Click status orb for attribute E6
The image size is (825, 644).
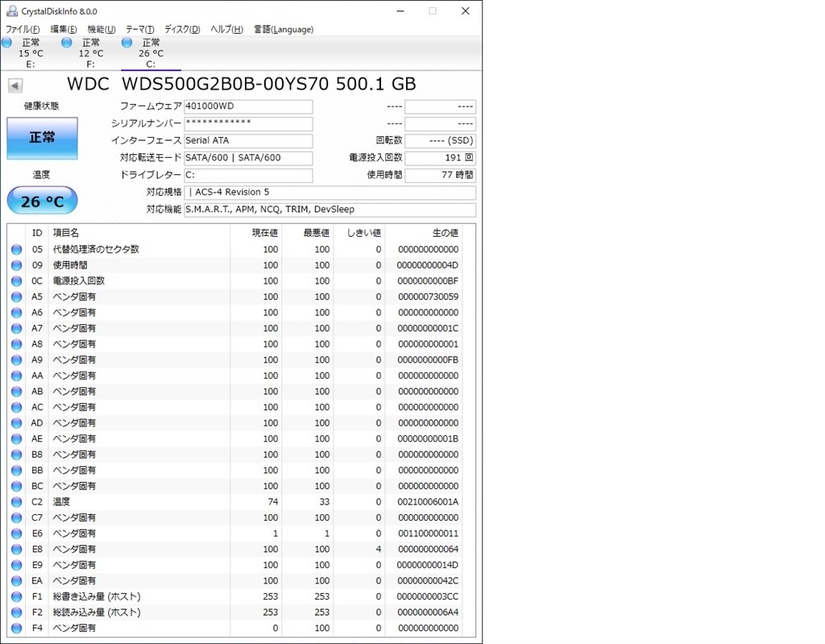pos(17,534)
